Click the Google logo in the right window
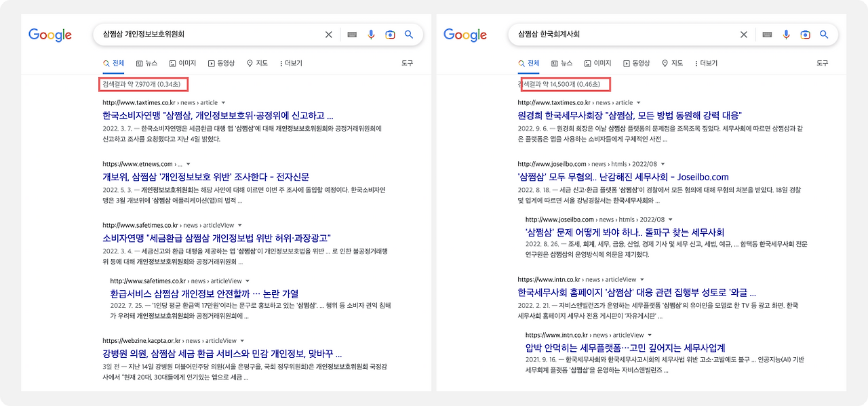Screen dimensions: 868x406 (465, 35)
